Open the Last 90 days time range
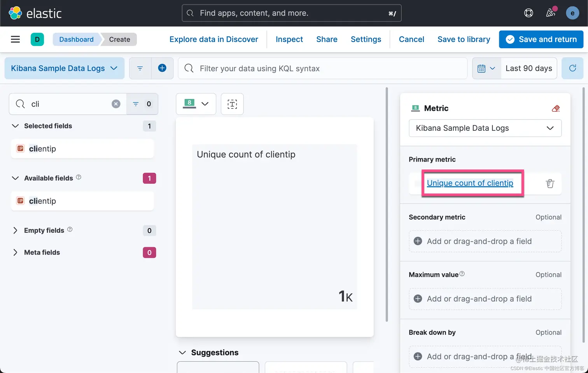The image size is (588, 373). tap(529, 68)
